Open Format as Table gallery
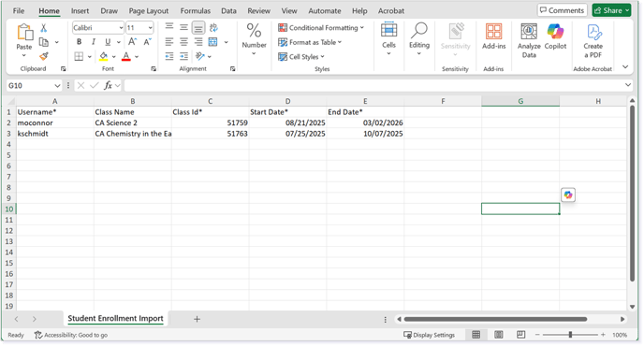644x346 pixels. coord(310,42)
